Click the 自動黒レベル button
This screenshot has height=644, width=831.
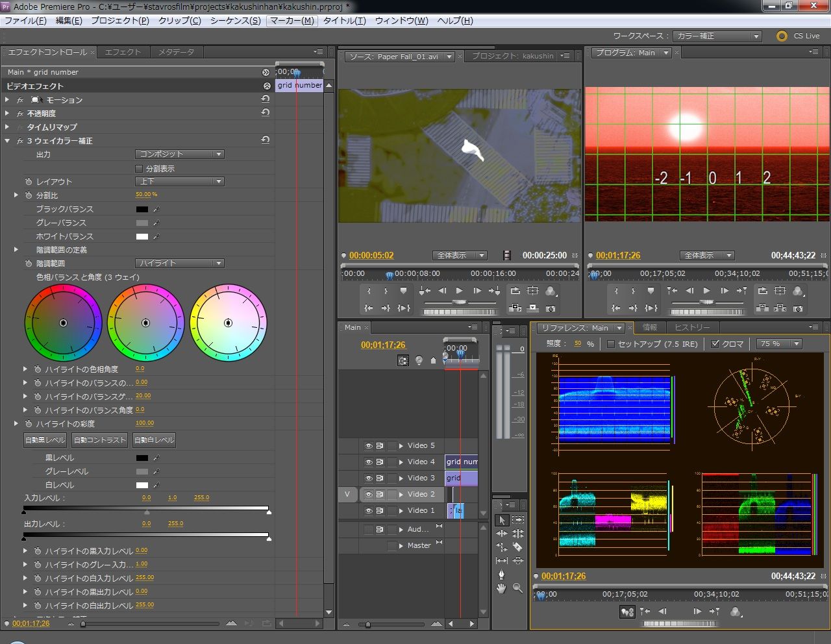(x=45, y=440)
